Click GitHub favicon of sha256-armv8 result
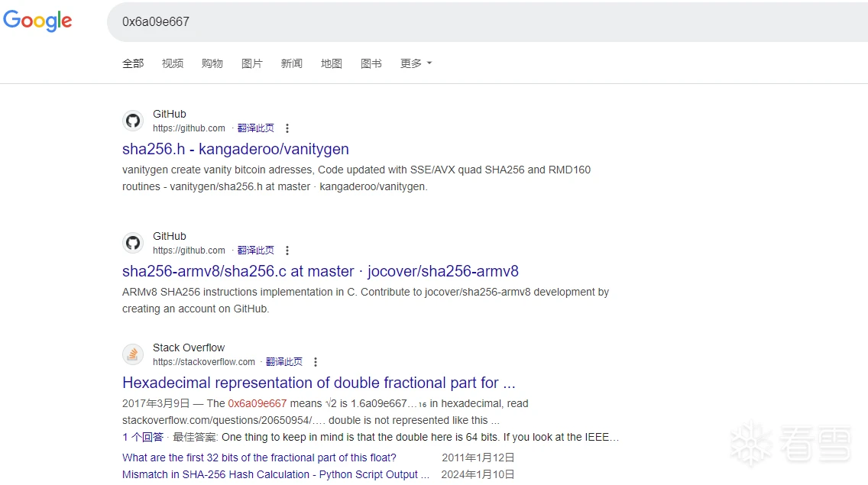 tap(133, 243)
